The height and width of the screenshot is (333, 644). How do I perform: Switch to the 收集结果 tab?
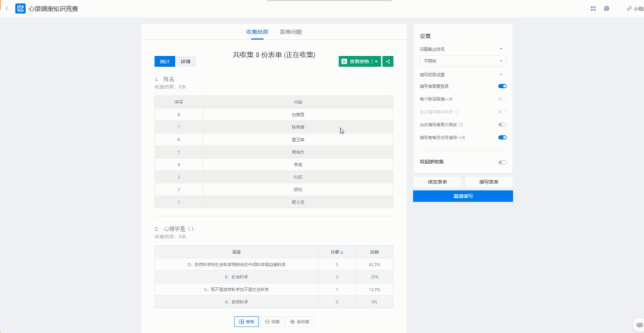(257, 32)
